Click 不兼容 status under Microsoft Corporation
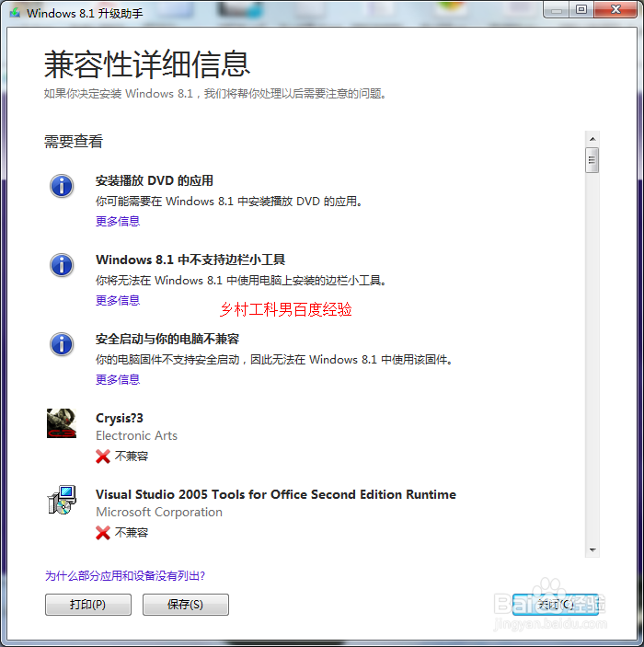Viewport: 644px width, 647px height. pyautogui.click(x=132, y=533)
